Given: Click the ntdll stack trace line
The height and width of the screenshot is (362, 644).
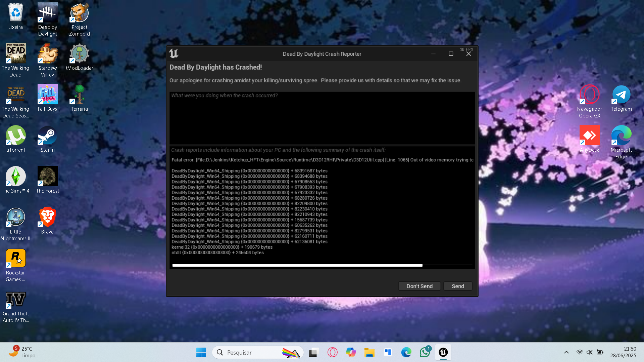Looking at the screenshot, I should pyautogui.click(x=218, y=253).
